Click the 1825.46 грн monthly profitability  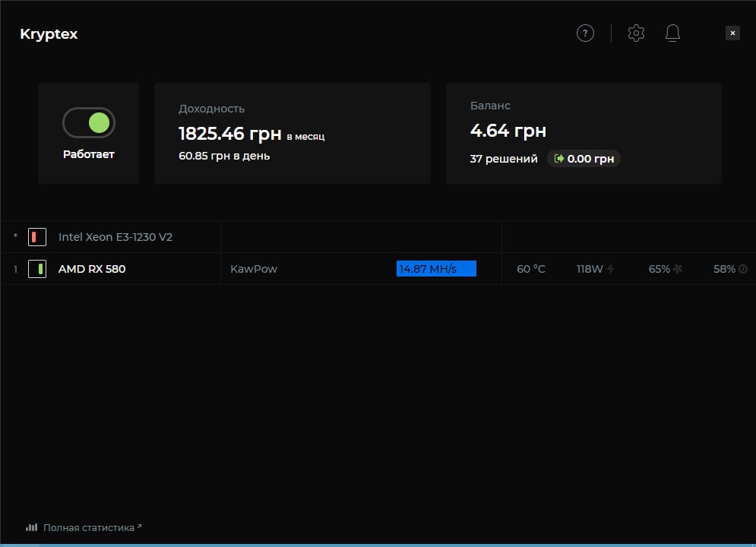[x=230, y=134]
